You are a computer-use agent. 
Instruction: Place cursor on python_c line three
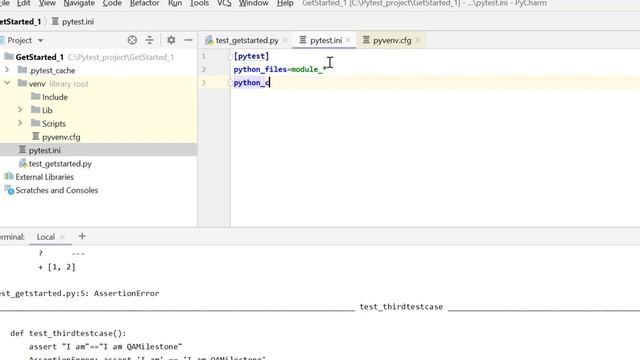pyautogui.click(x=251, y=83)
